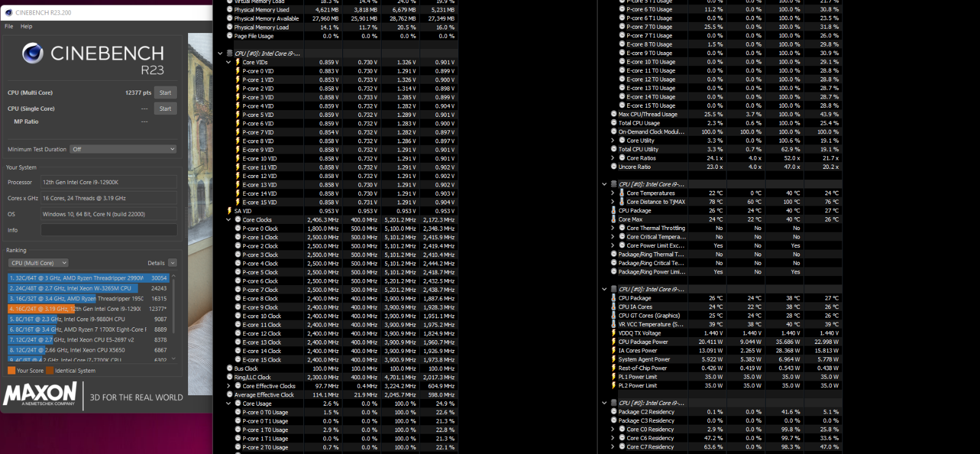Expand the Core Power Limit Exceeded node

pyautogui.click(x=612, y=245)
